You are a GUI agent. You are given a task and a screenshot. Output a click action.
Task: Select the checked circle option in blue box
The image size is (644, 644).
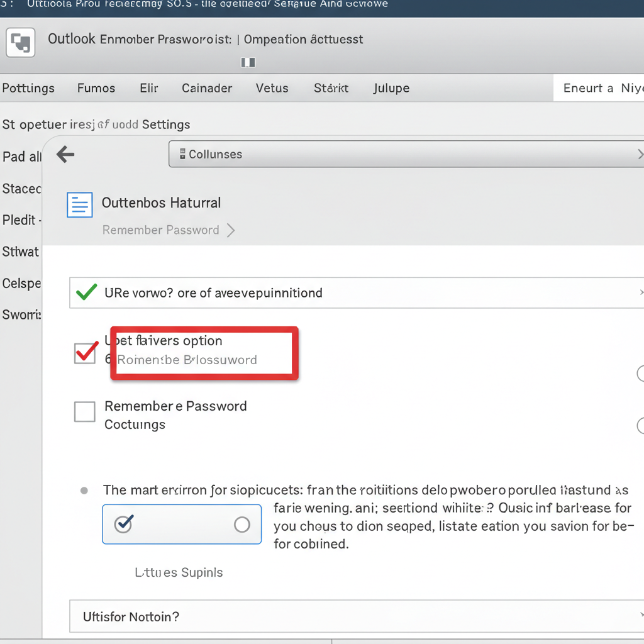point(124,524)
